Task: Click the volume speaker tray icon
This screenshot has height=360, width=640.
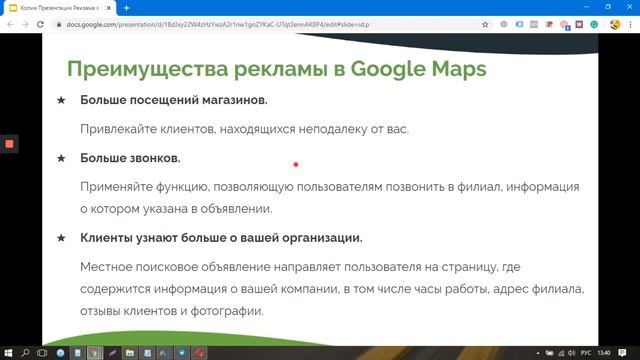Action: [572, 353]
